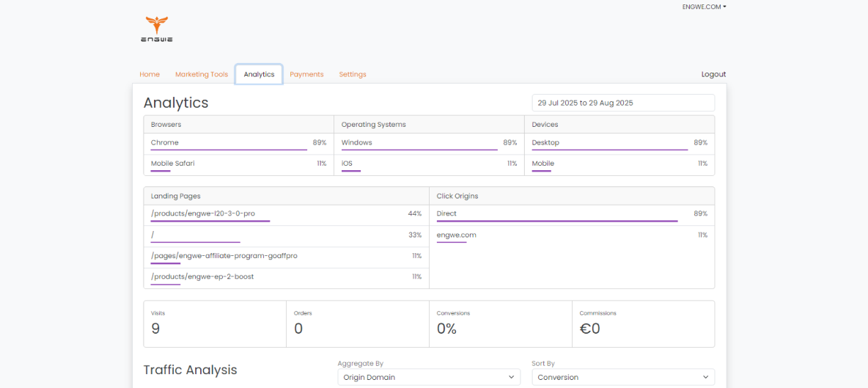868x388 pixels.
Task: Click the iOS operating system row
Action: (429, 165)
